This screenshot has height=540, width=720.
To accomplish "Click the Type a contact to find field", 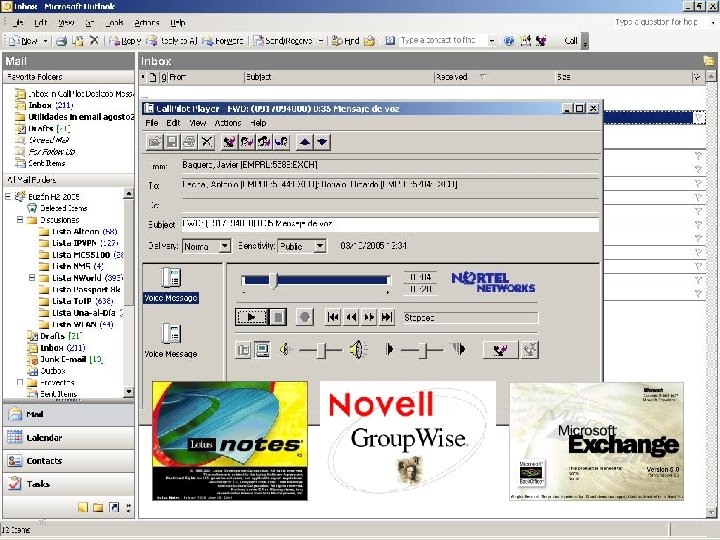I will [443, 41].
